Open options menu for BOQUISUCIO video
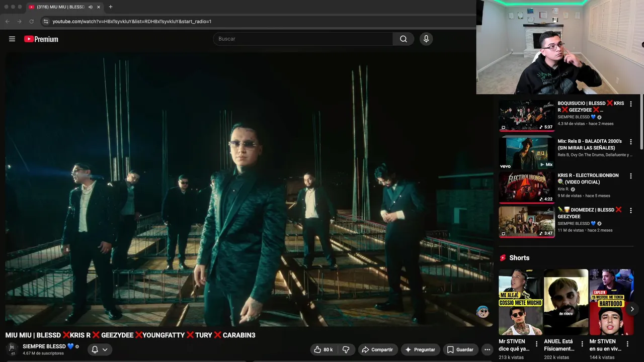 pyautogui.click(x=631, y=104)
